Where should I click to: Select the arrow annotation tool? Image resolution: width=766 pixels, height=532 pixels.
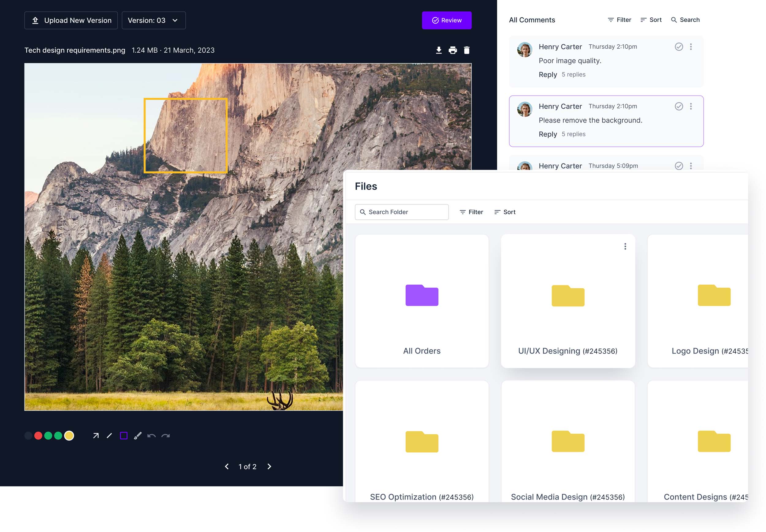pos(96,436)
